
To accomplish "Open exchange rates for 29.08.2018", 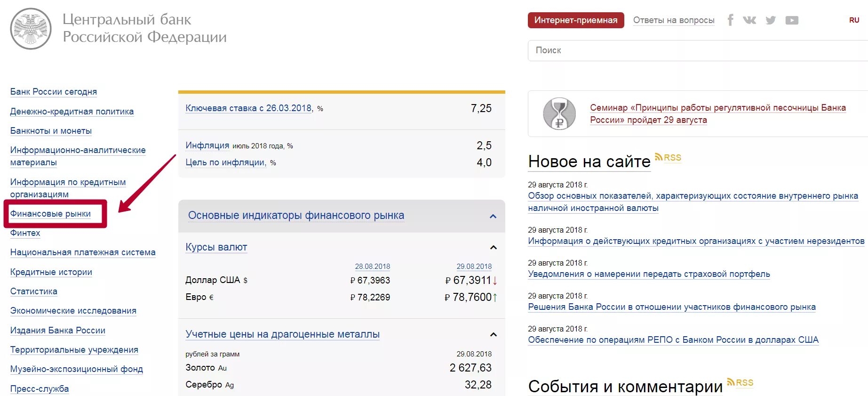I will coord(474,267).
